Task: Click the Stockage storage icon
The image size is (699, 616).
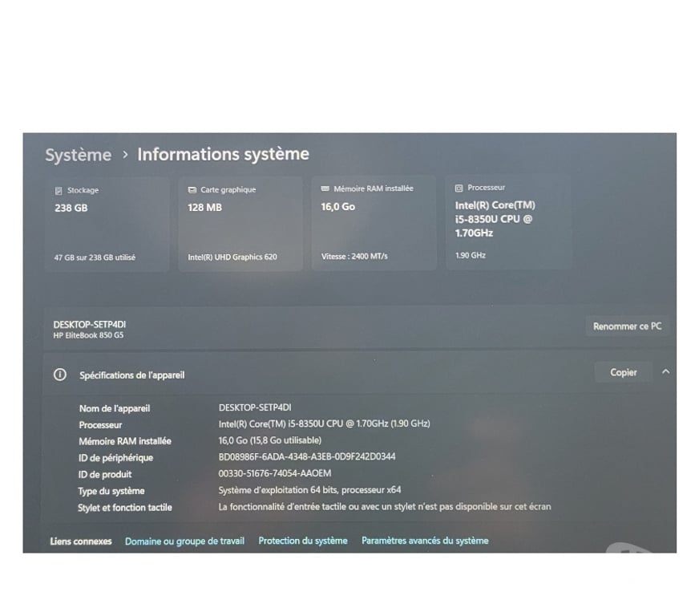Action: pos(57,190)
